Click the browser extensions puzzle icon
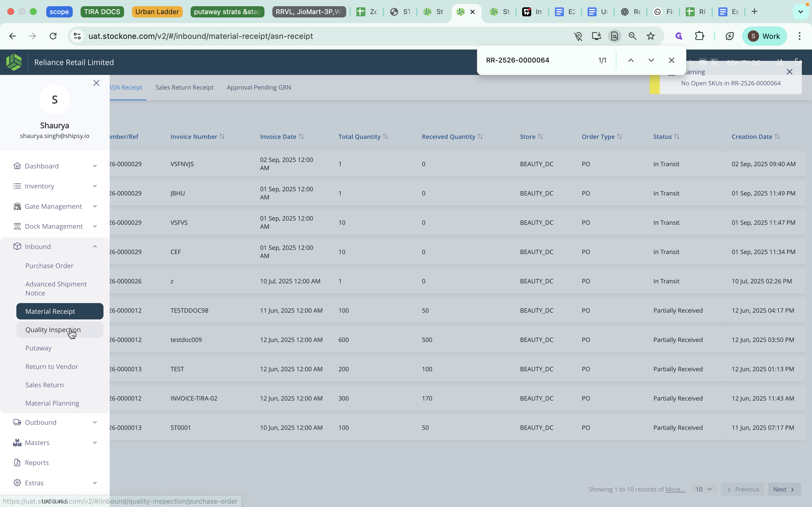 pyautogui.click(x=699, y=36)
